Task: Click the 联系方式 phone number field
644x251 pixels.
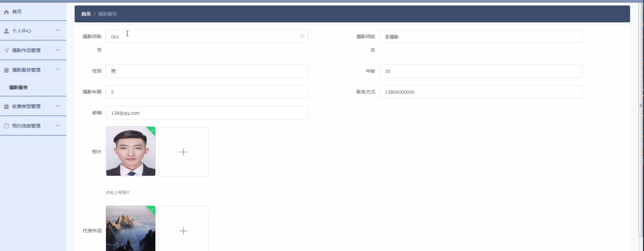Action: pos(480,92)
